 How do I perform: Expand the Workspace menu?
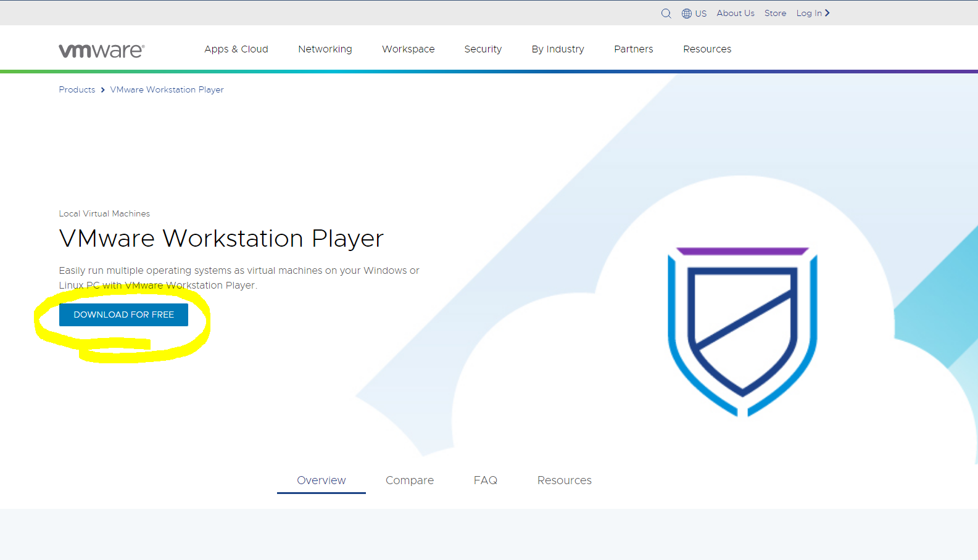point(408,49)
